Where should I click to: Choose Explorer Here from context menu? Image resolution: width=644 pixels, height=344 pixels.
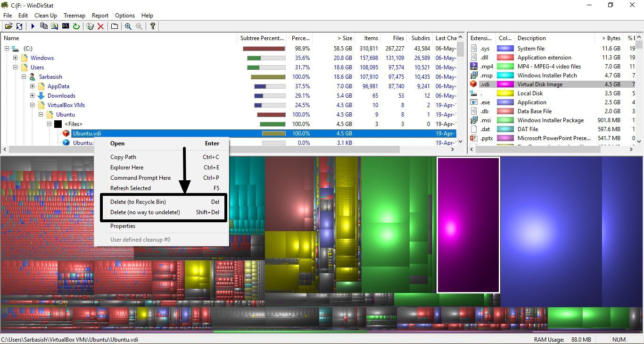click(x=162, y=168)
